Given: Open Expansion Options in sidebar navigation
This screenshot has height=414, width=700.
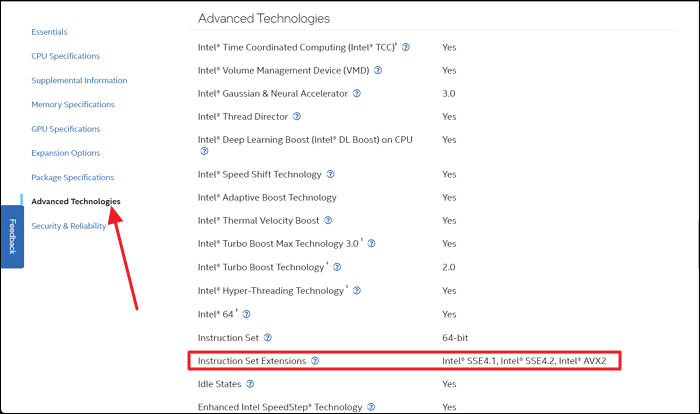Looking at the screenshot, I should pos(66,153).
